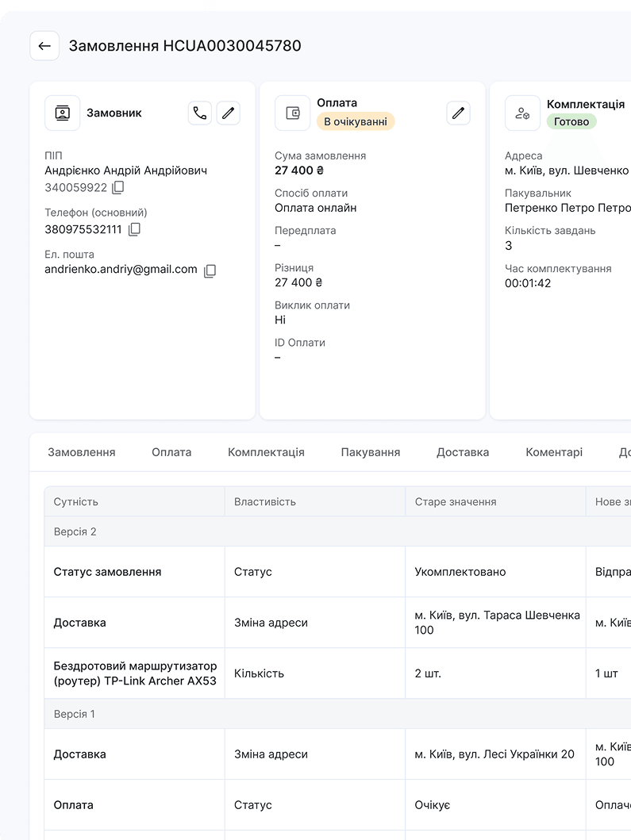This screenshot has width=631, height=840.
Task: Edit the Оплата card details
Action: coord(459,113)
